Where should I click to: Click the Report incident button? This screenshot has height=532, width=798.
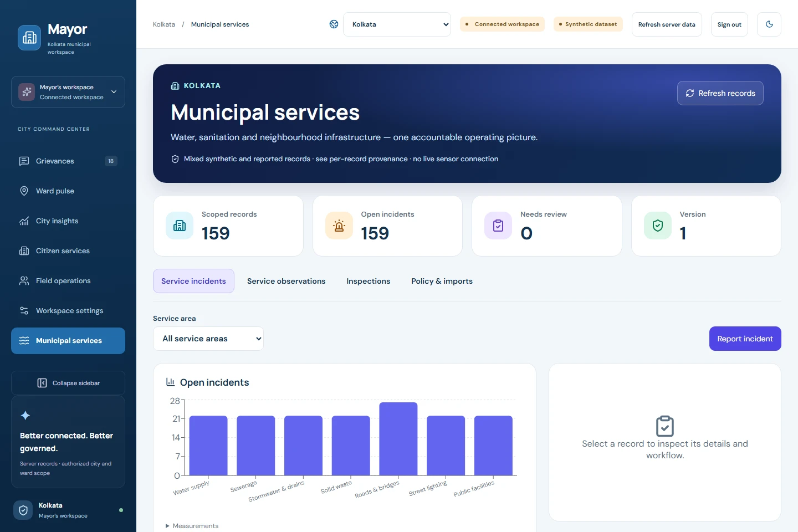745,339
